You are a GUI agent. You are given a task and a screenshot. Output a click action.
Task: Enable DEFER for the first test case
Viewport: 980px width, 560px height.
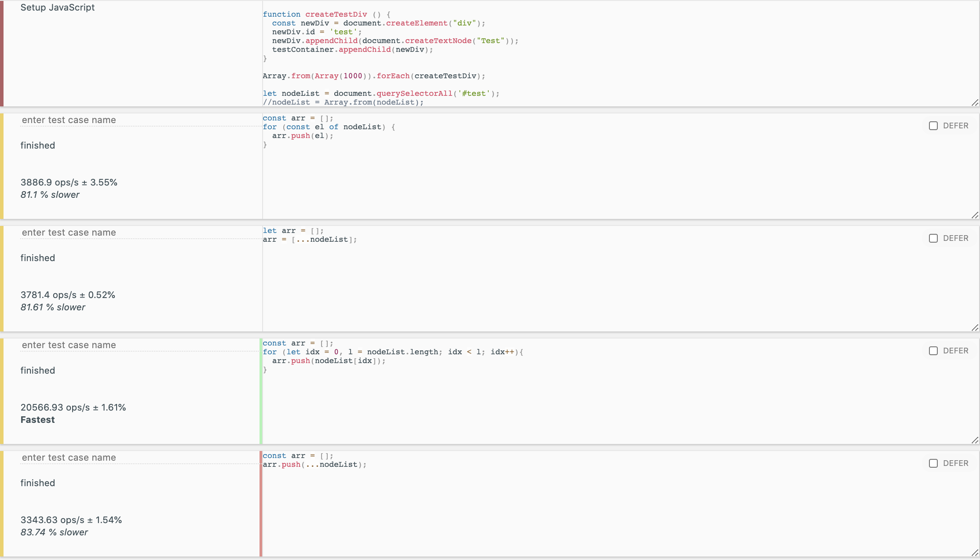pyautogui.click(x=933, y=126)
